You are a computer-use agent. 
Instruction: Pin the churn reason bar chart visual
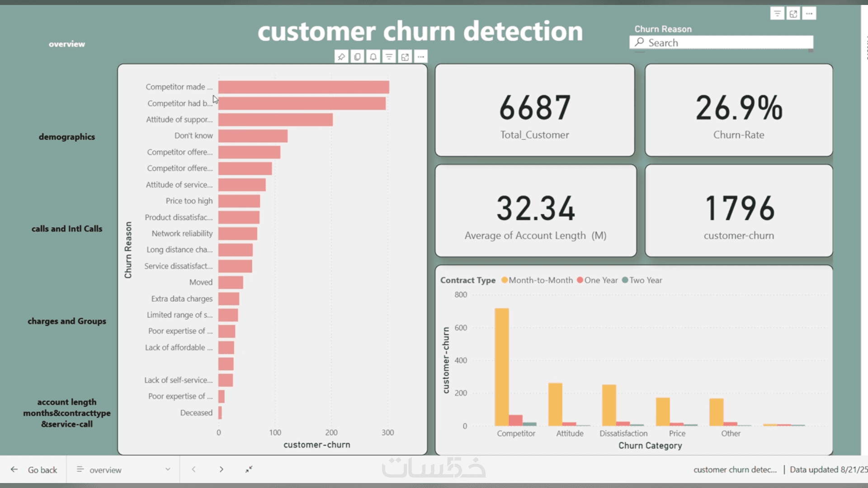341,57
